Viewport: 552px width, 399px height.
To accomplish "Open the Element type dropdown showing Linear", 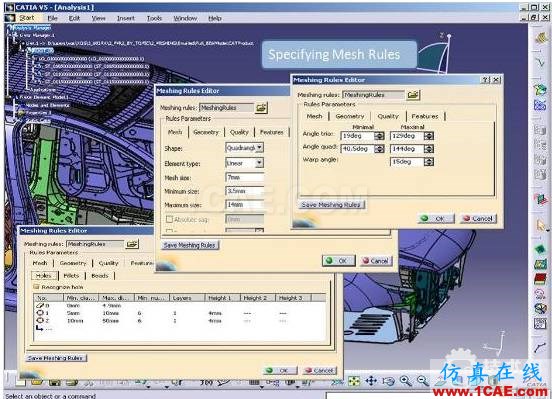I will pos(259,163).
